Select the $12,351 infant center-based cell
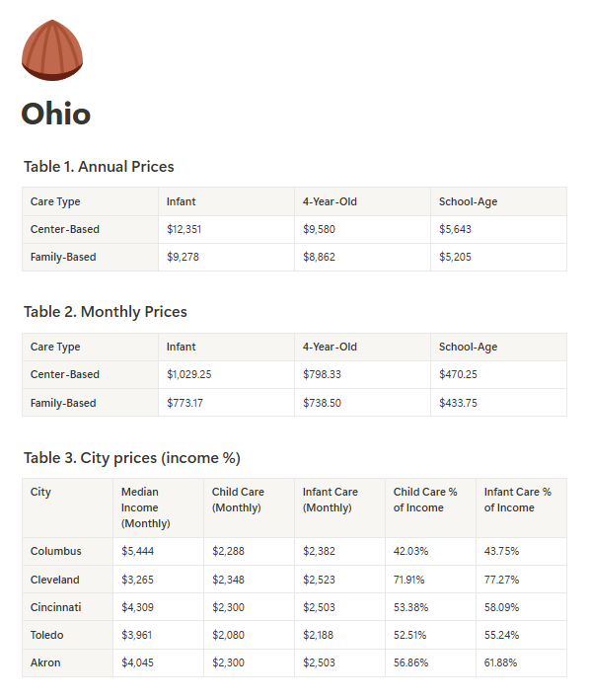589x700 pixels. click(226, 229)
